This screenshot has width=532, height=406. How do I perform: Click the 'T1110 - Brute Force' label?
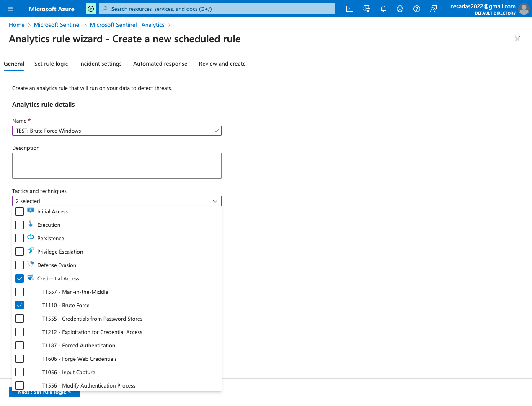[66, 305]
